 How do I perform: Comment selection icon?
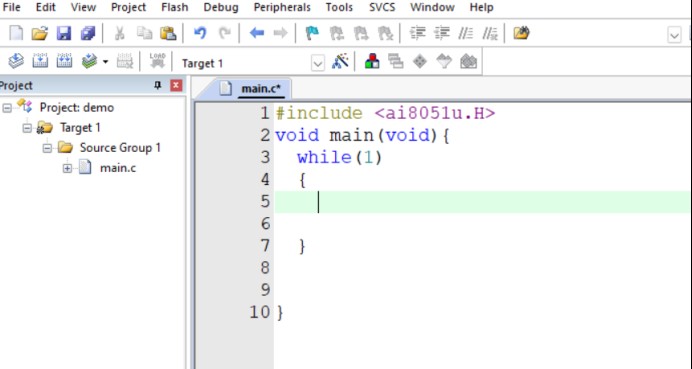pyautogui.click(x=466, y=33)
